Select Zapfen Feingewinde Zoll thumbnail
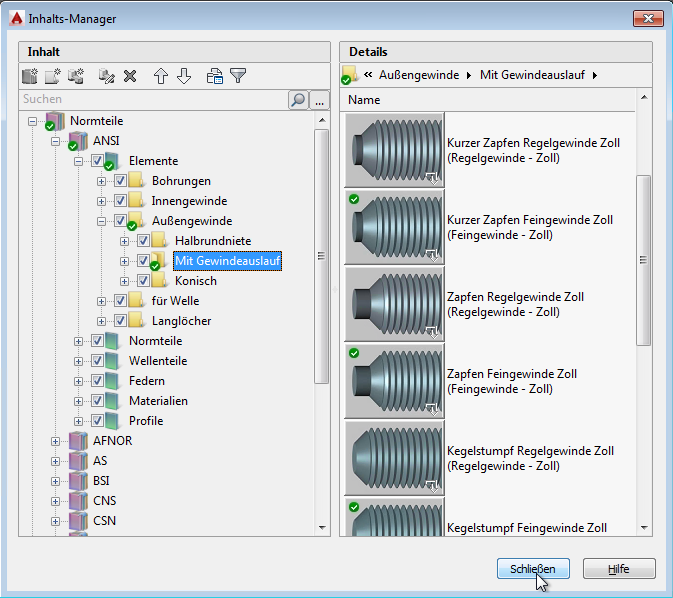This screenshot has width=673, height=598. click(394, 381)
